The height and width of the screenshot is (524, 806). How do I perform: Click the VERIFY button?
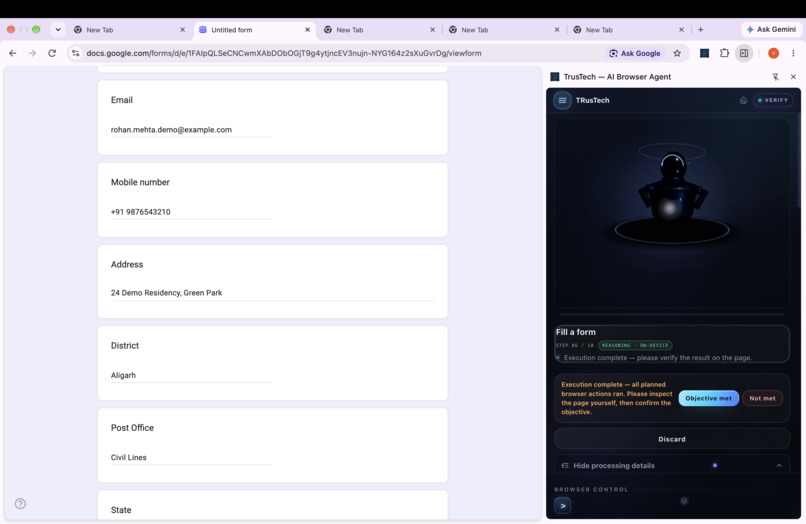click(773, 100)
